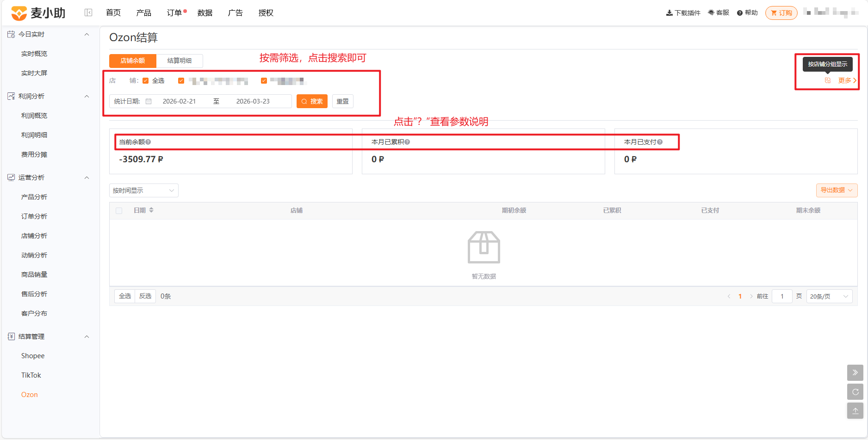Image resolution: width=868 pixels, height=440 pixels.
Task: Open the 按时间显示 dropdown
Action: click(x=144, y=190)
